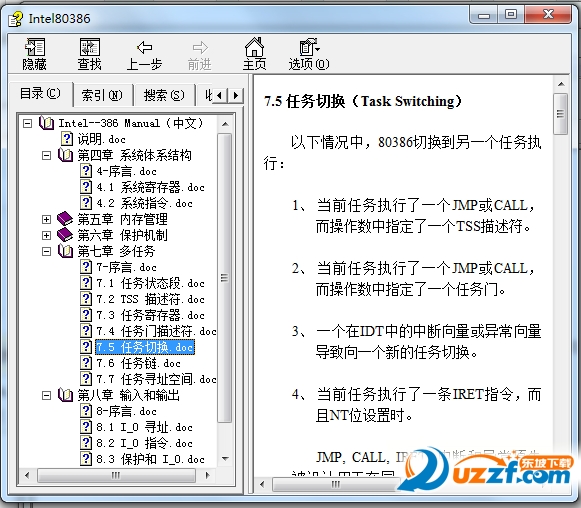Click the topic icon beside 7.4 任务门描述符.doc
581x508 pixels.
point(86,331)
